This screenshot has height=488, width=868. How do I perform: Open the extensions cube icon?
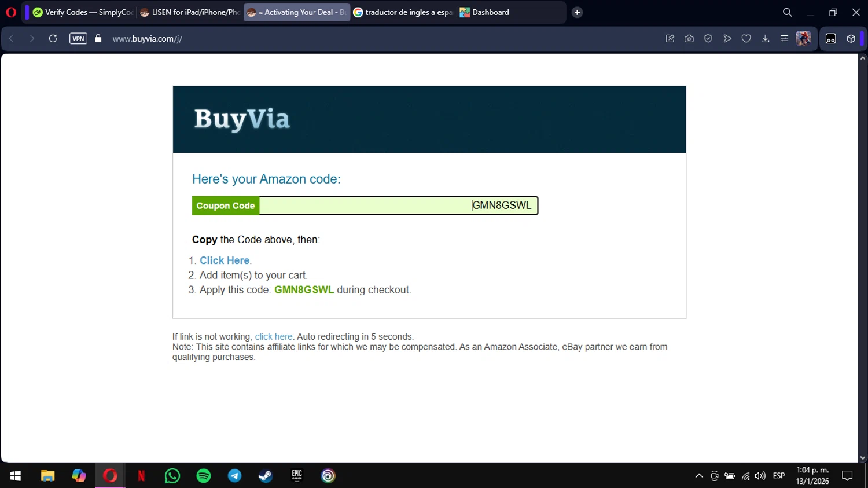[x=851, y=39]
